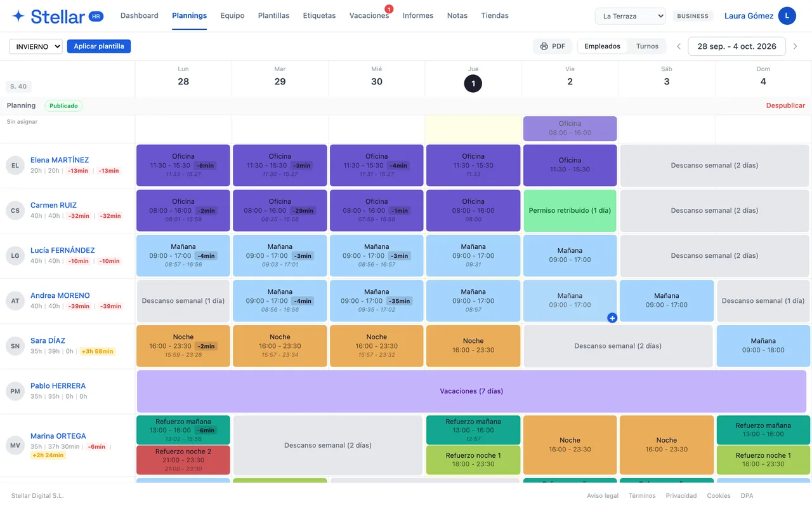Select Elena's Oficina shift on Monday 28
The height and width of the screenshot is (508, 812).
point(183,165)
